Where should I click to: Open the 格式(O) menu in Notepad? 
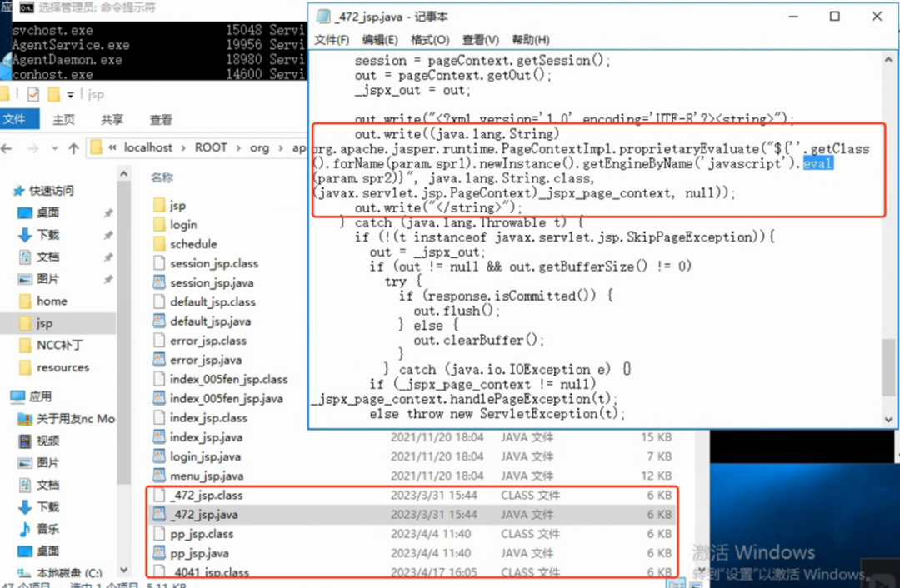(x=430, y=40)
